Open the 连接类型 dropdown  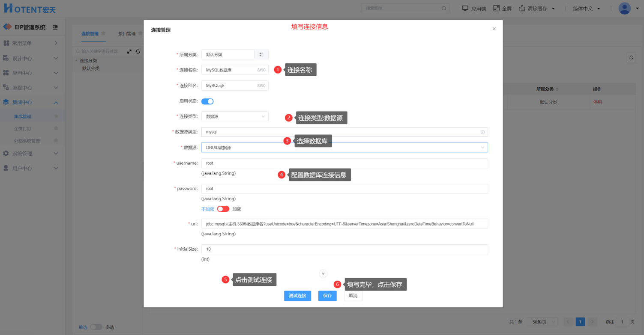235,116
